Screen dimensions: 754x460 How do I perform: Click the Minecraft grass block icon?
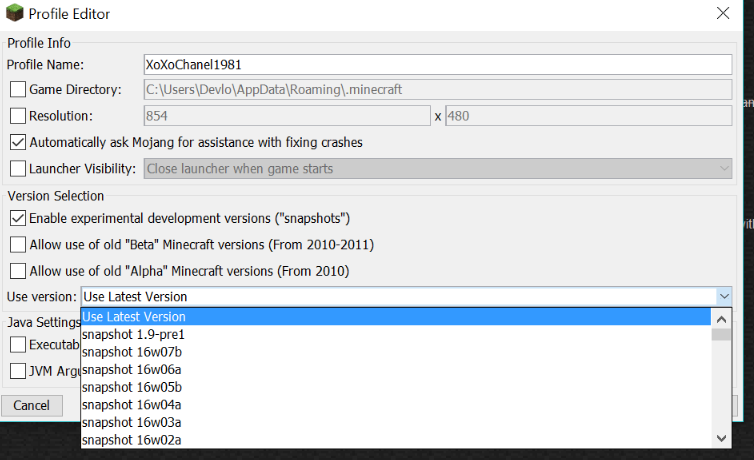point(14,14)
